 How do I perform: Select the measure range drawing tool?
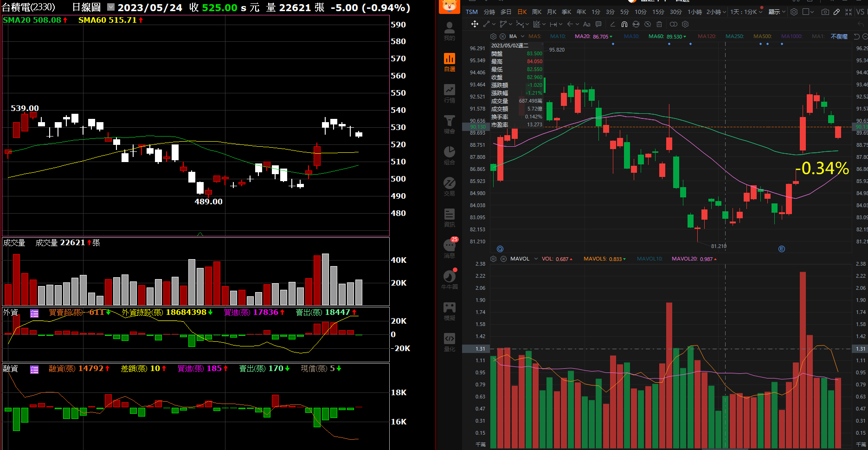point(536,24)
